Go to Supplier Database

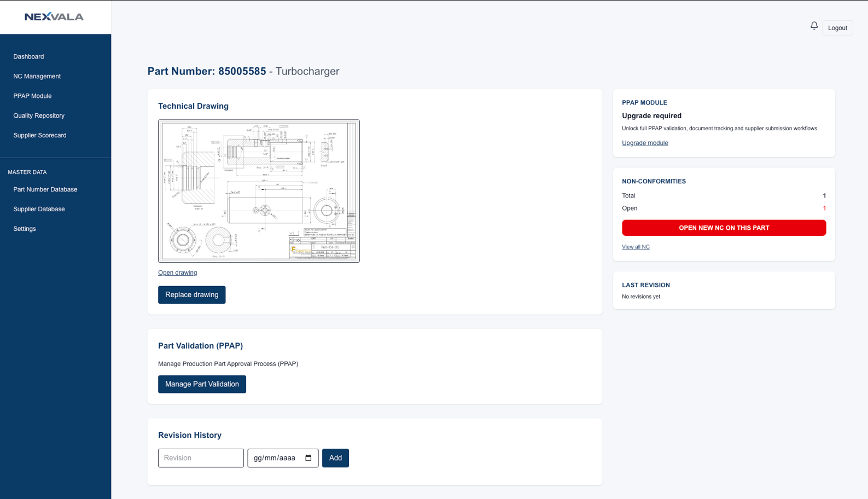[x=39, y=209]
